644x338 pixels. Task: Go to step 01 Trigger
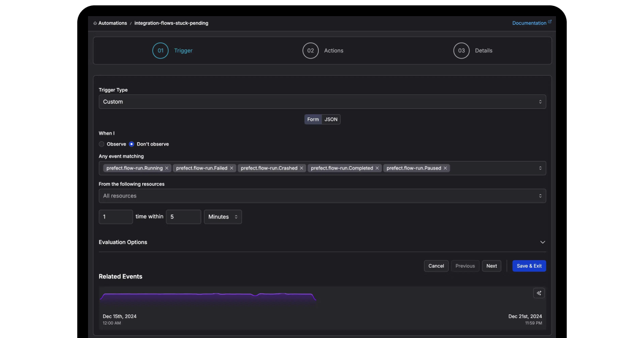point(173,50)
